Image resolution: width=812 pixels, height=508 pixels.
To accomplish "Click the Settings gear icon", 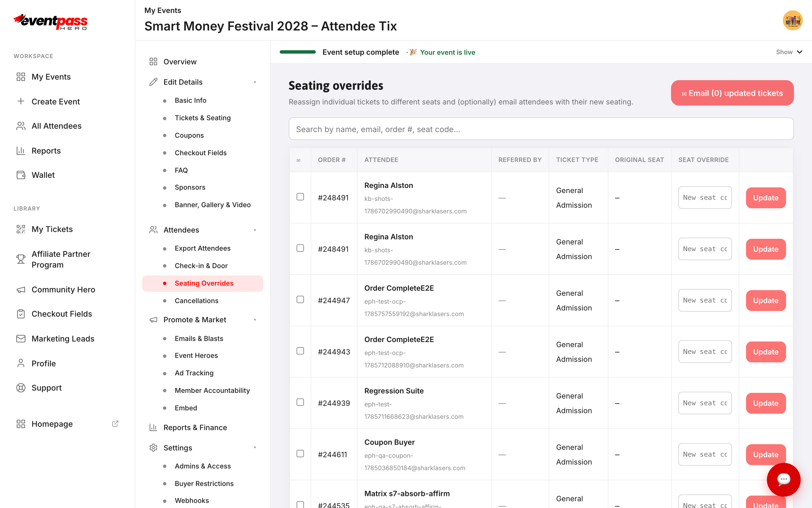I will [153, 448].
